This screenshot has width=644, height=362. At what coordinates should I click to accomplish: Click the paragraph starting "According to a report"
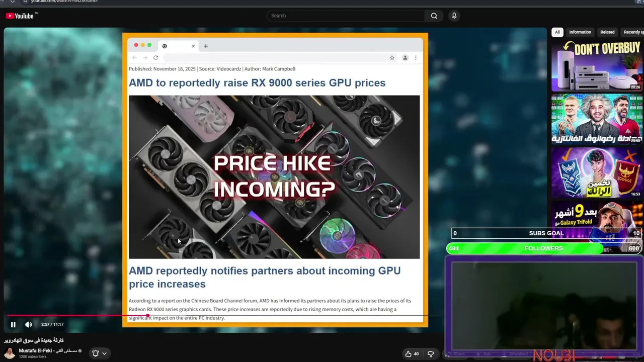click(x=270, y=309)
